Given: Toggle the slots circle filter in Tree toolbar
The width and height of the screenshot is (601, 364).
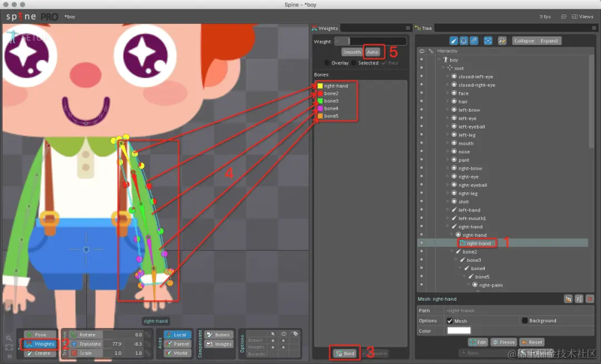Looking at the screenshot, I should (464, 41).
